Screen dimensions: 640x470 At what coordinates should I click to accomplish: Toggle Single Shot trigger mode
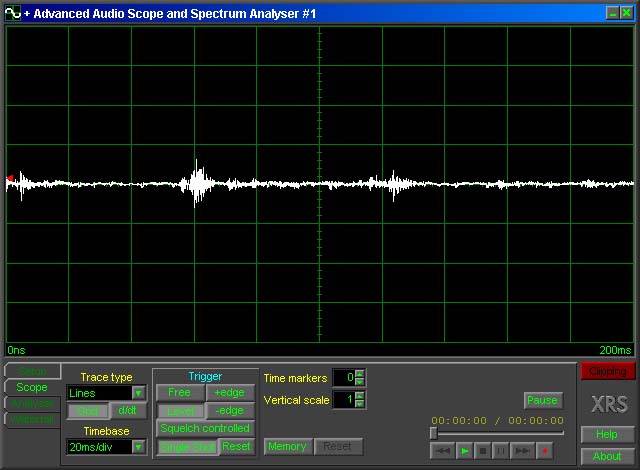pyautogui.click(x=187, y=447)
